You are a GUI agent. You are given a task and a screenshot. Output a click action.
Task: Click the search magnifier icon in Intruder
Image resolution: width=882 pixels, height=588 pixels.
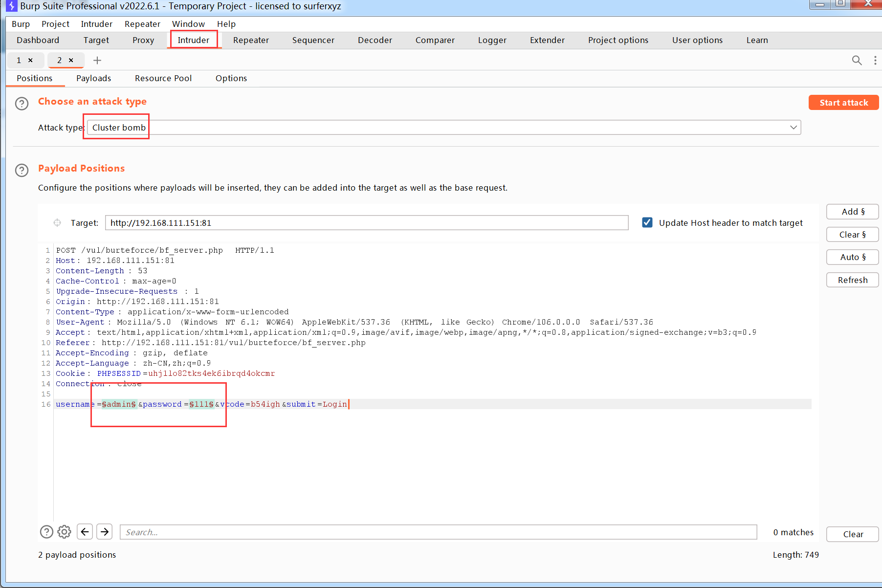click(x=857, y=60)
